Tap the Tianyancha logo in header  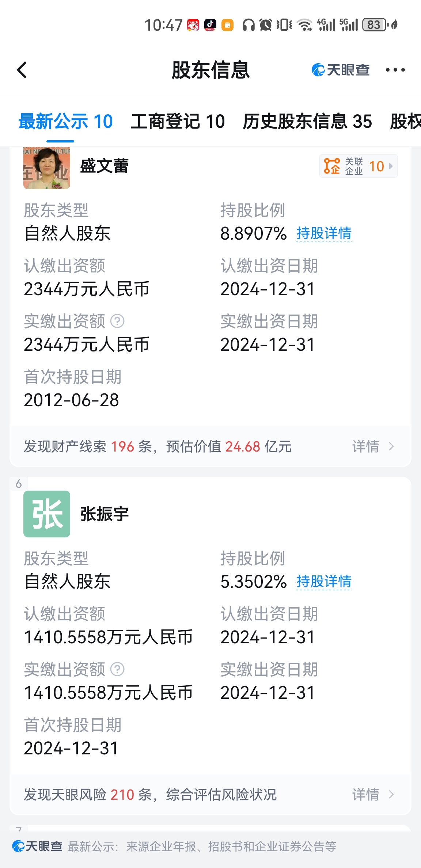point(340,70)
